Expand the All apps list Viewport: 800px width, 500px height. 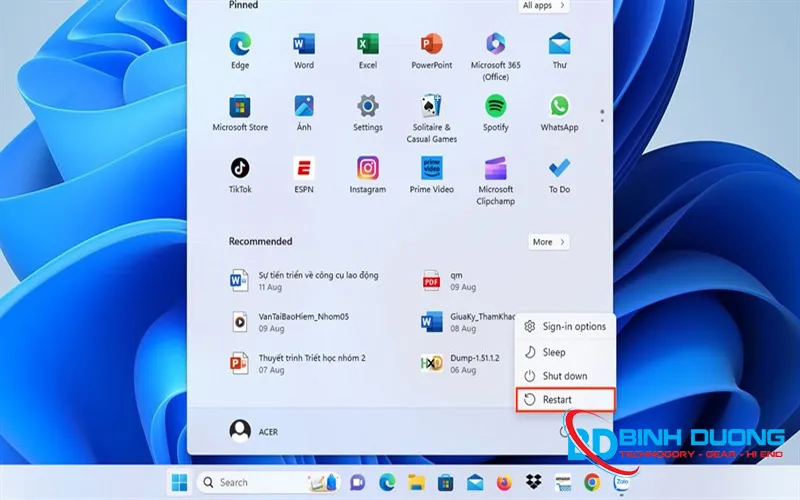point(543,6)
